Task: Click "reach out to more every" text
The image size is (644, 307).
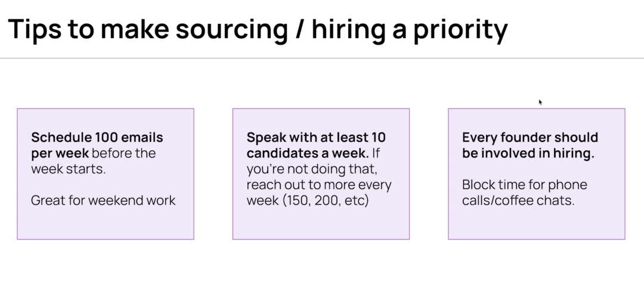Action: (x=319, y=185)
